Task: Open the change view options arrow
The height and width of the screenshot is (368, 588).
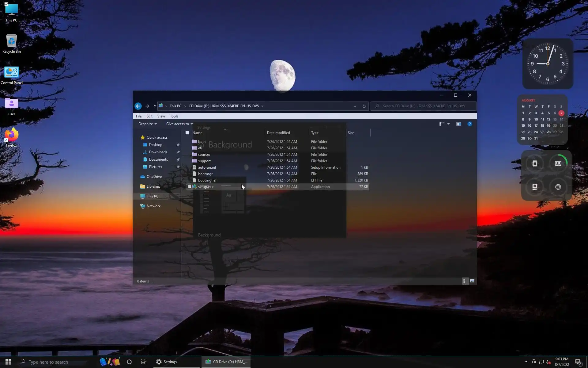Action: [448, 124]
